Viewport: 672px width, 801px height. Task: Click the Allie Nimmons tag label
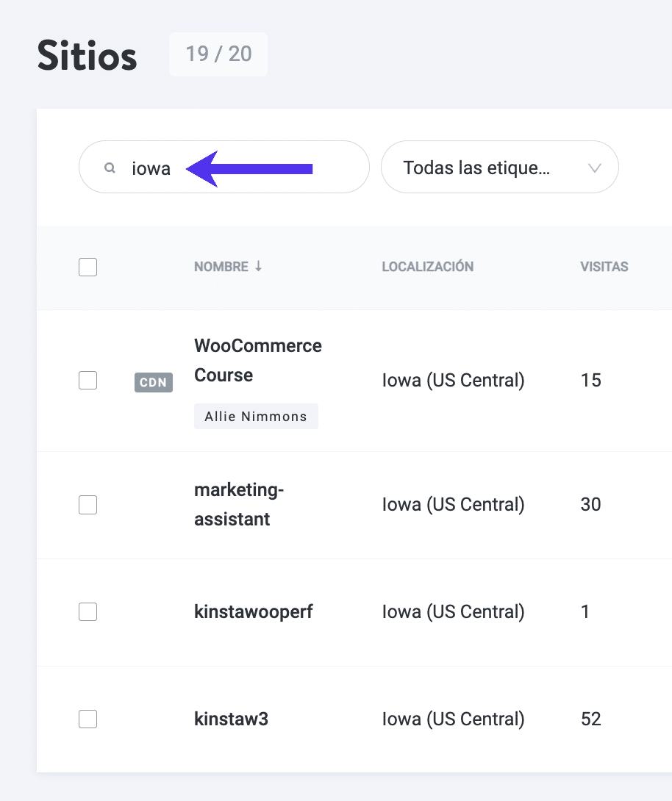pos(256,417)
